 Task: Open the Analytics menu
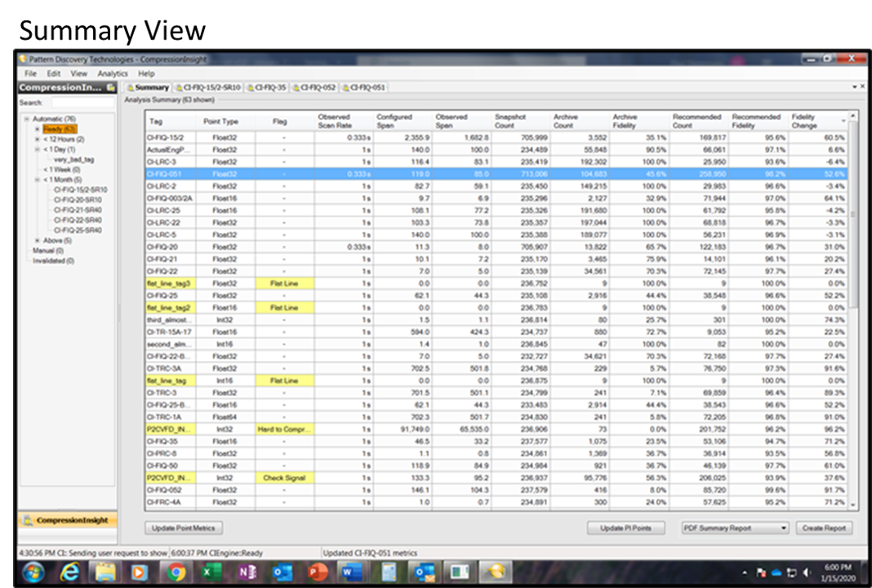tap(112, 73)
